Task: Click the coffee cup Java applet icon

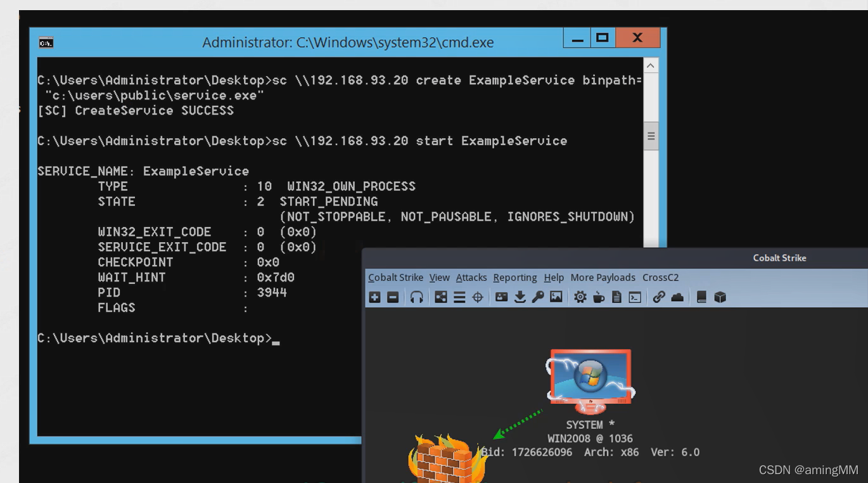Action: tap(598, 297)
